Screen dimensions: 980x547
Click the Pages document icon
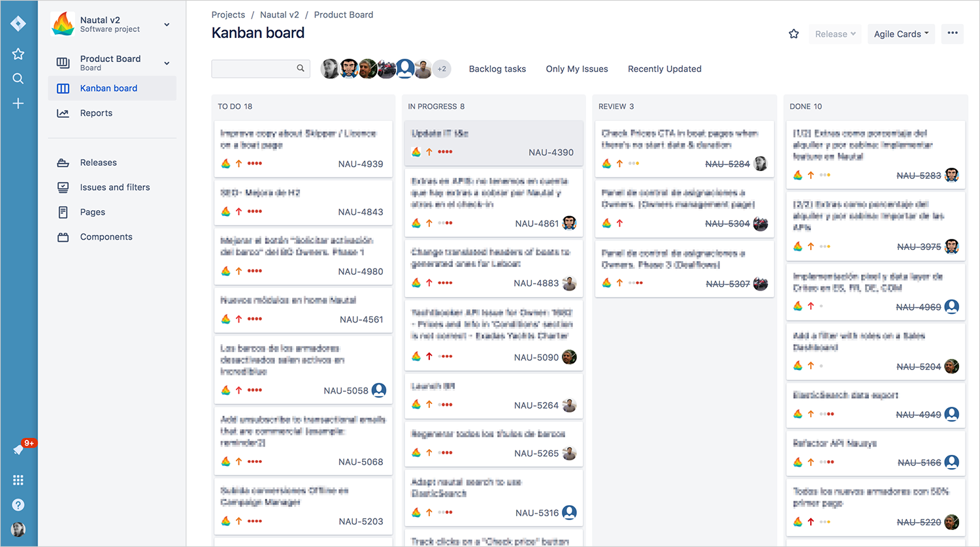click(63, 212)
